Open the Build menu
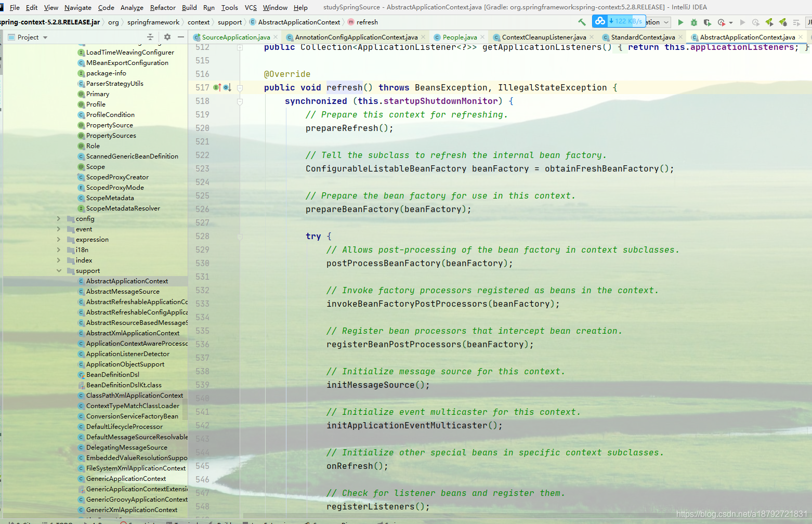Screen dimensions: 812x524 tap(189, 7)
